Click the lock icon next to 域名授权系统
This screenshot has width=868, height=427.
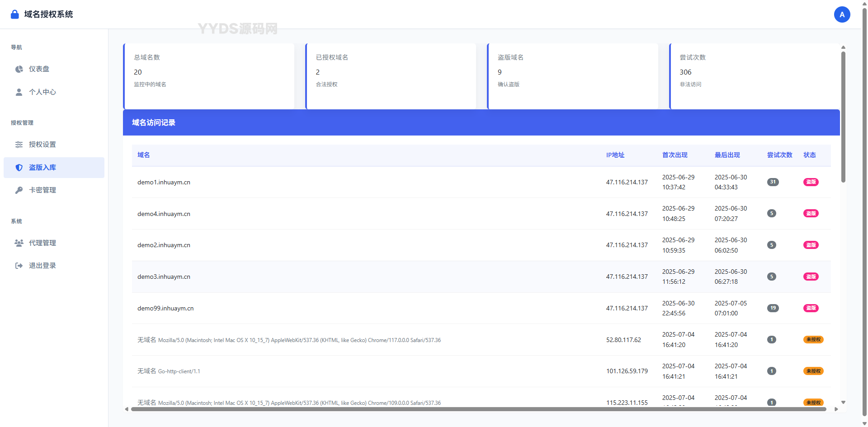pyautogui.click(x=14, y=14)
